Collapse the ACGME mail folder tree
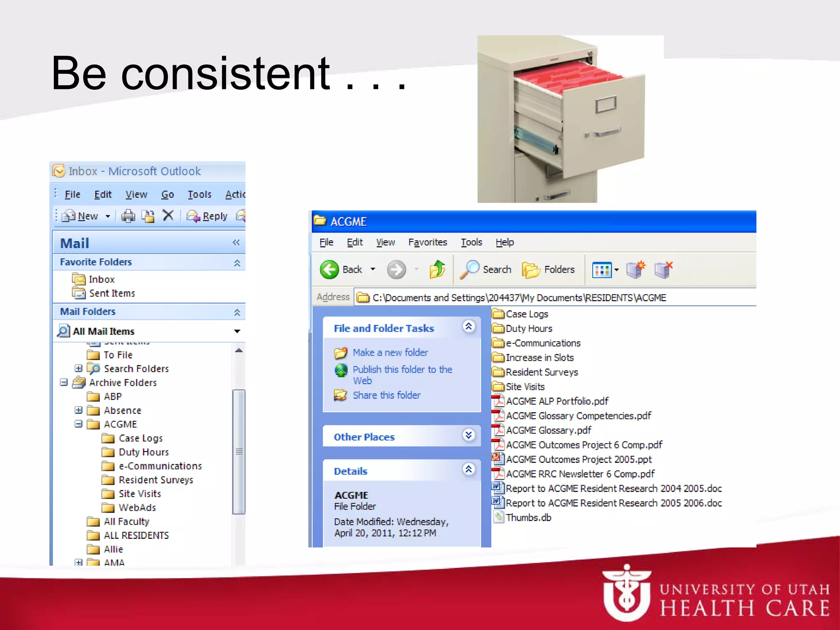This screenshot has height=630, width=840. pos(79,424)
